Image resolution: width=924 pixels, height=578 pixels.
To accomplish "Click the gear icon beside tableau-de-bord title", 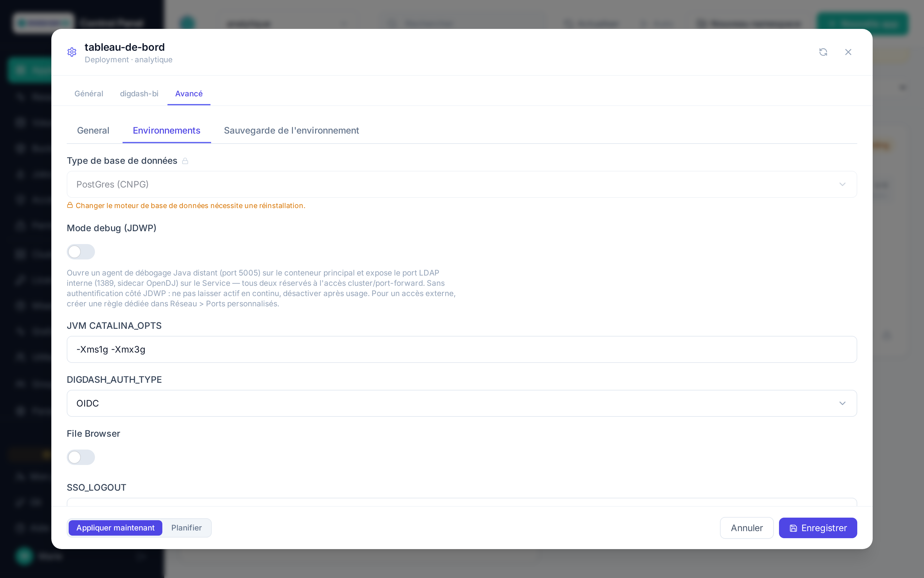I will click(x=72, y=52).
